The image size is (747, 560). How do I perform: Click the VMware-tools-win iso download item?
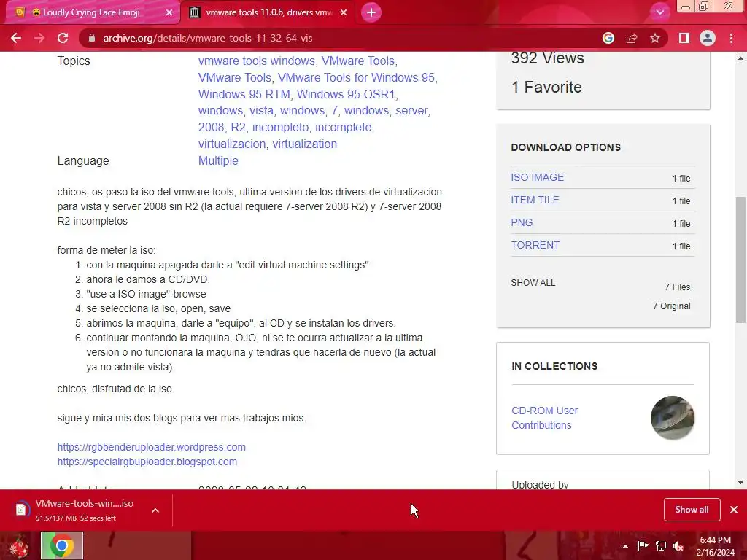[x=76, y=510]
